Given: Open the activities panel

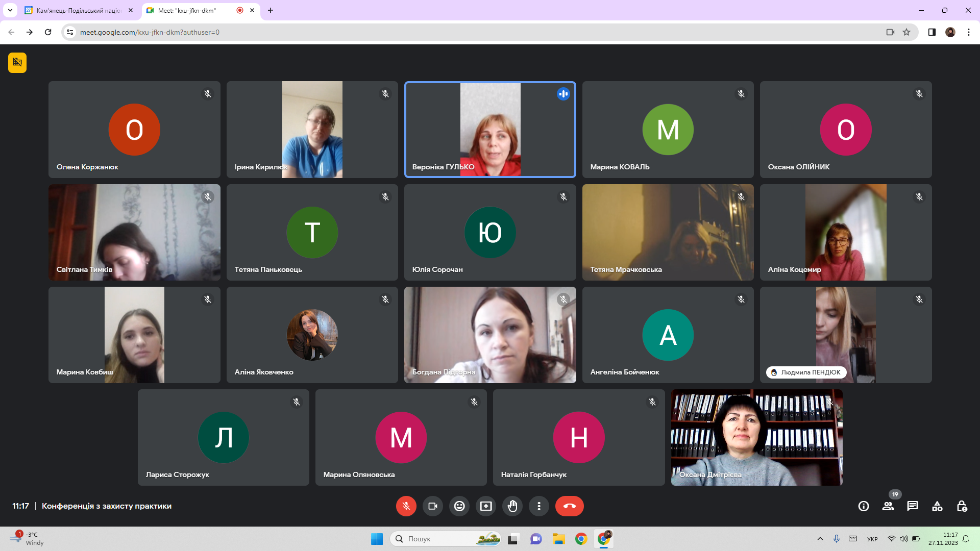Looking at the screenshot, I should tap(937, 506).
